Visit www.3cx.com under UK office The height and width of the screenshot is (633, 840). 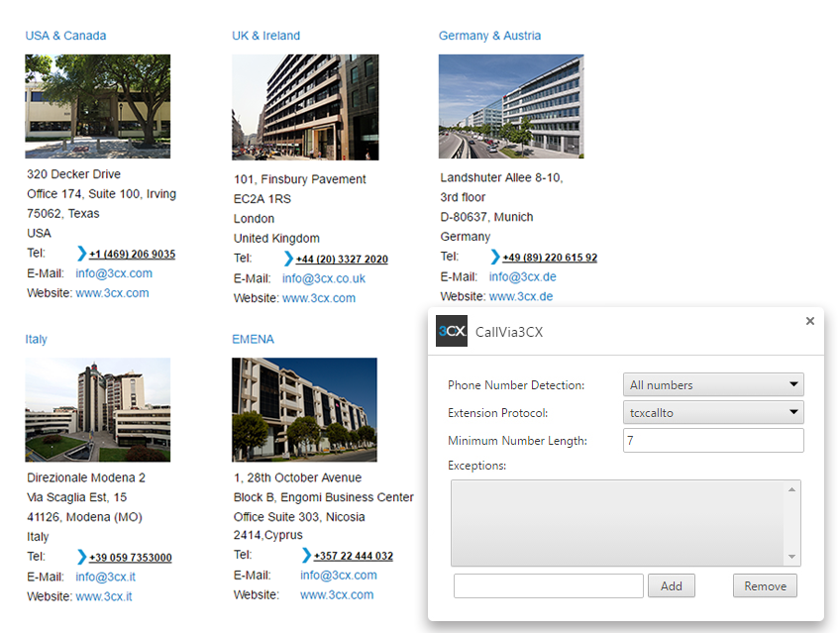(319, 298)
